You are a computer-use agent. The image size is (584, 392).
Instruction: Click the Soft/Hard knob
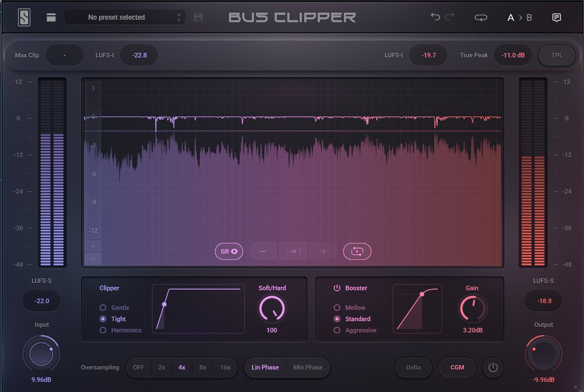coord(272,309)
